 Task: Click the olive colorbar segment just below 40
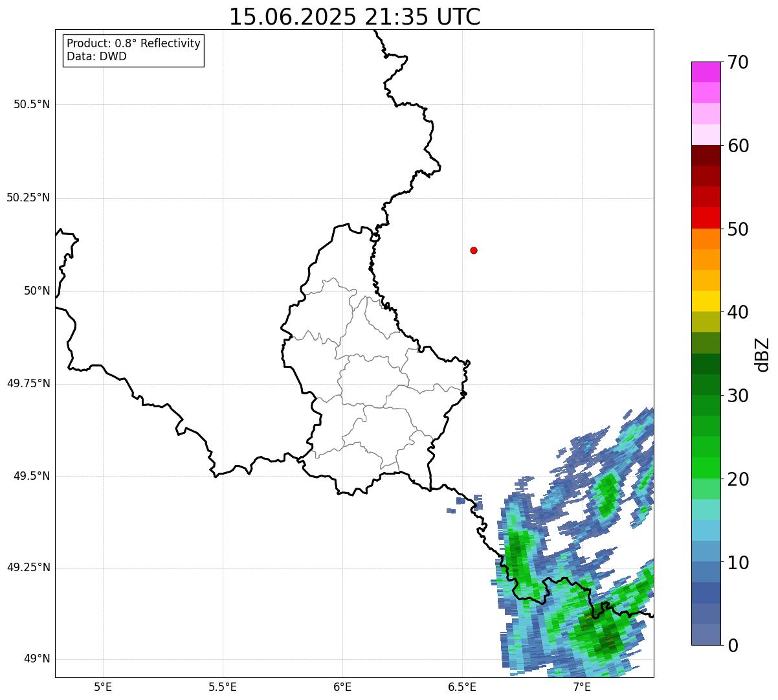(706, 322)
